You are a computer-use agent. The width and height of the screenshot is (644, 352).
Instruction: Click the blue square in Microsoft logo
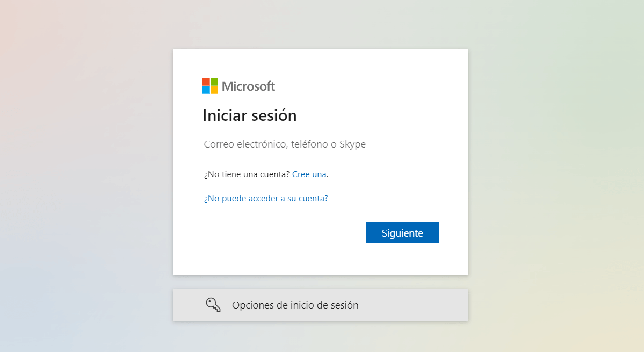point(206,90)
